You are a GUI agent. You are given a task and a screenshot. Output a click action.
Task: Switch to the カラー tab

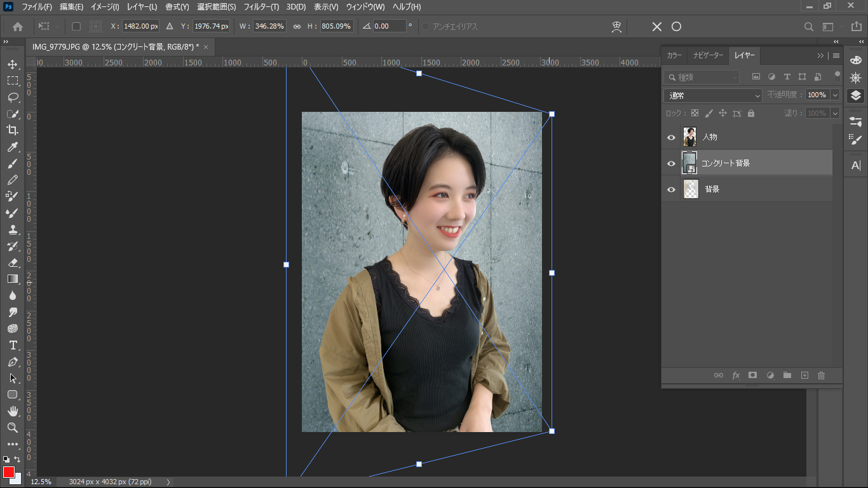pos(674,55)
